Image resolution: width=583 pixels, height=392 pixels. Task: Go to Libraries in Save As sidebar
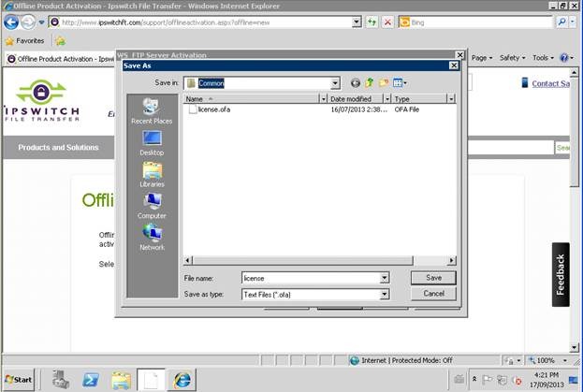tap(152, 175)
